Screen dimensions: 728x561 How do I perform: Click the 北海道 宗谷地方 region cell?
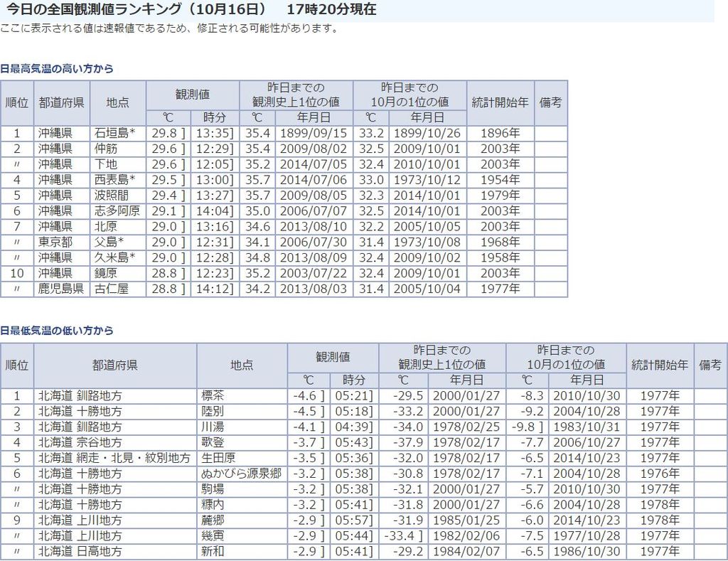(x=80, y=442)
